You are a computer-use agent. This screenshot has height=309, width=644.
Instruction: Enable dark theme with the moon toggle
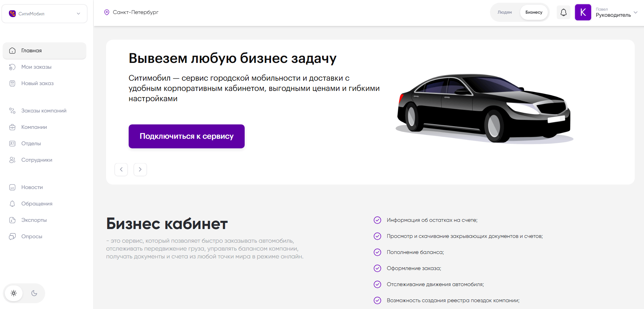(x=34, y=293)
